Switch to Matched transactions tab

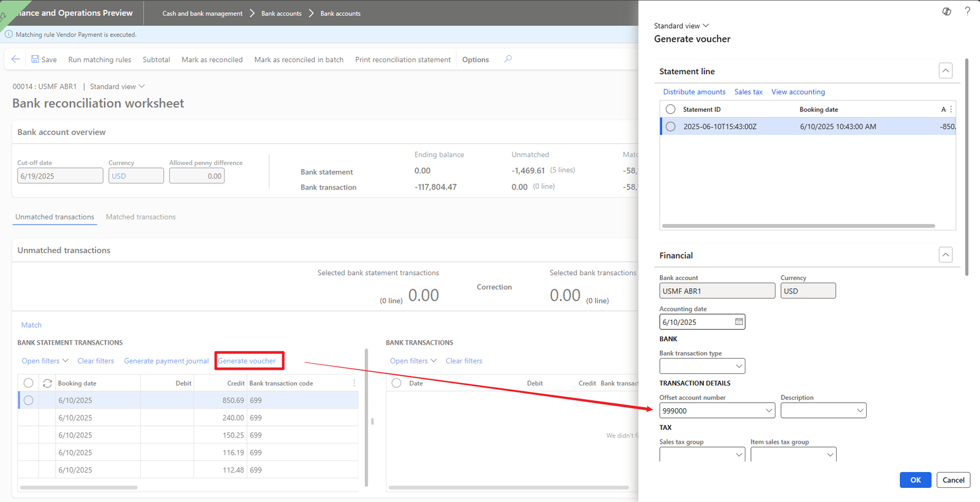pyautogui.click(x=141, y=217)
